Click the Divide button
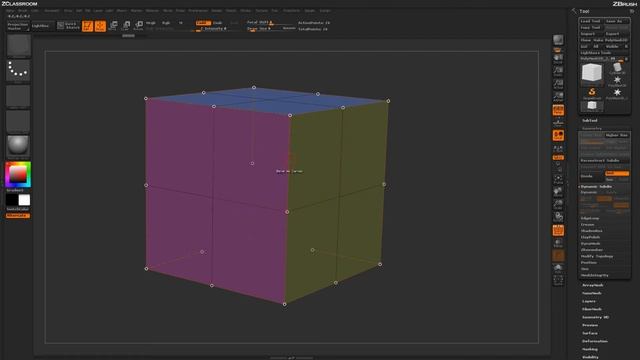This screenshot has width=640, height=360. (x=591, y=176)
